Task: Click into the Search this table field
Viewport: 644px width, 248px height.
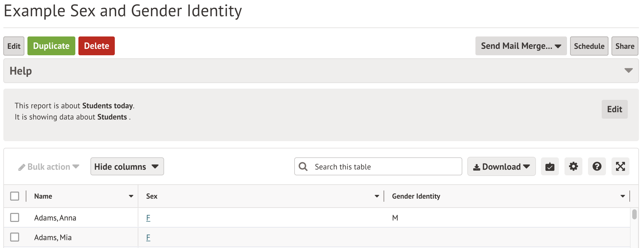Action: 384,167
